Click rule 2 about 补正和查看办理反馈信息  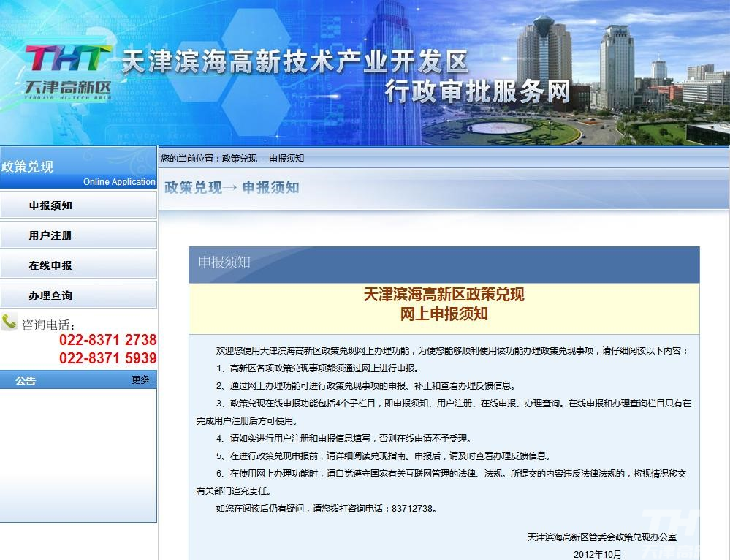click(366, 386)
